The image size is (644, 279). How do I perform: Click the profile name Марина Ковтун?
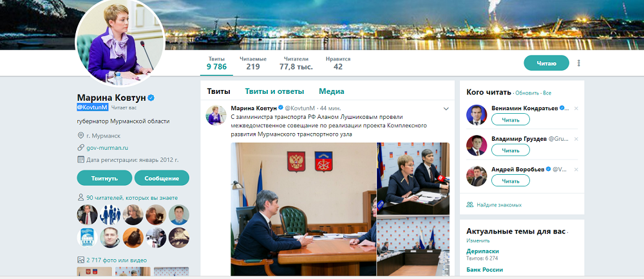(111, 98)
